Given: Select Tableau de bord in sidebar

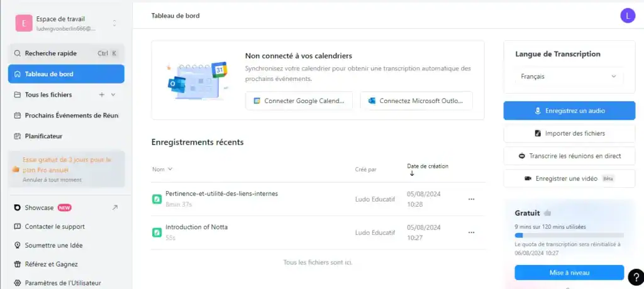Looking at the screenshot, I should click(66, 74).
